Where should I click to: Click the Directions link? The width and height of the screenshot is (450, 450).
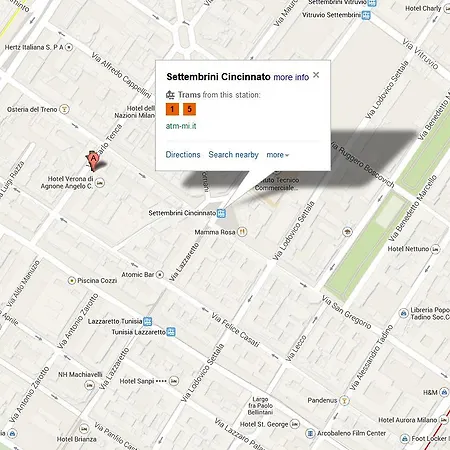tap(183, 155)
